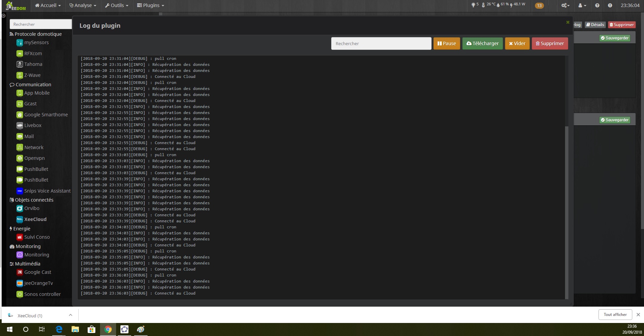
Task: Delete the log with Supprimer in dialog
Action: (x=550, y=43)
